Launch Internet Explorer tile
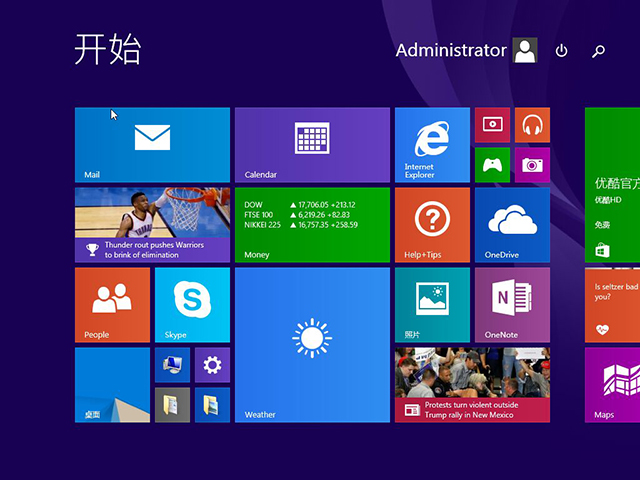Viewport: 640px width, 480px height. tap(432, 145)
